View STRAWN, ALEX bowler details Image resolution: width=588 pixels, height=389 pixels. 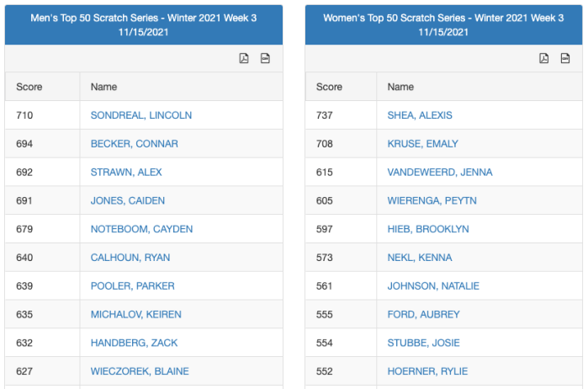coord(126,173)
